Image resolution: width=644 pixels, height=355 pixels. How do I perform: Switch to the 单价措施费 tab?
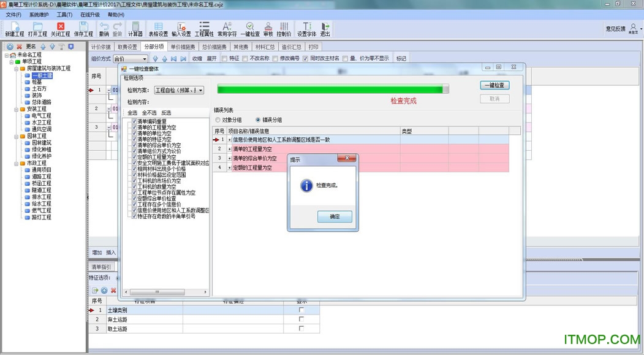pyautogui.click(x=182, y=47)
